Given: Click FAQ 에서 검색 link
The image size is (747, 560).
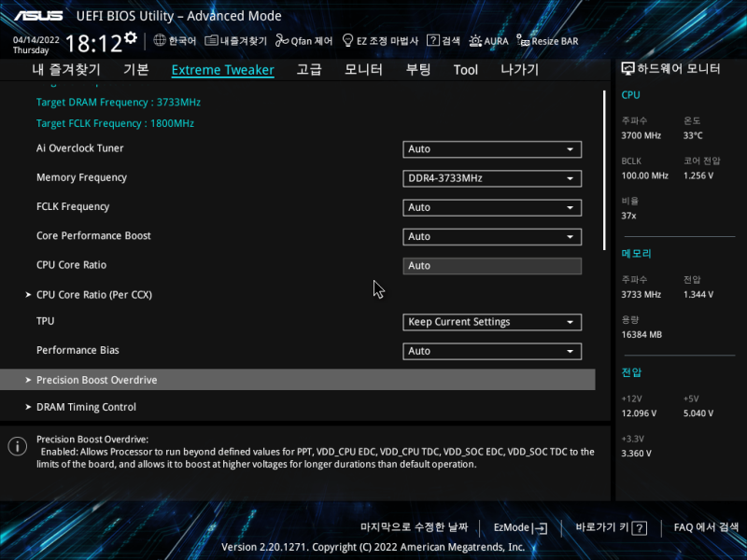Looking at the screenshot, I should [706, 527].
